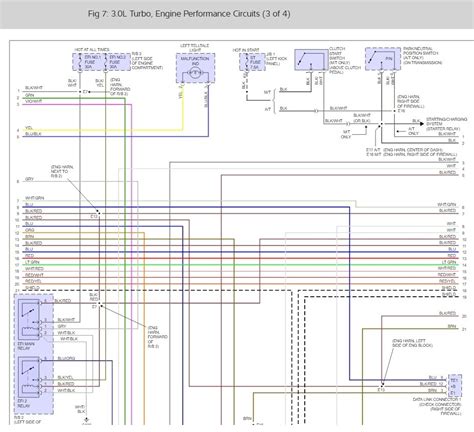Select the LT GRN wire label at left
This screenshot has height=432, width=474.
[x=32, y=262]
